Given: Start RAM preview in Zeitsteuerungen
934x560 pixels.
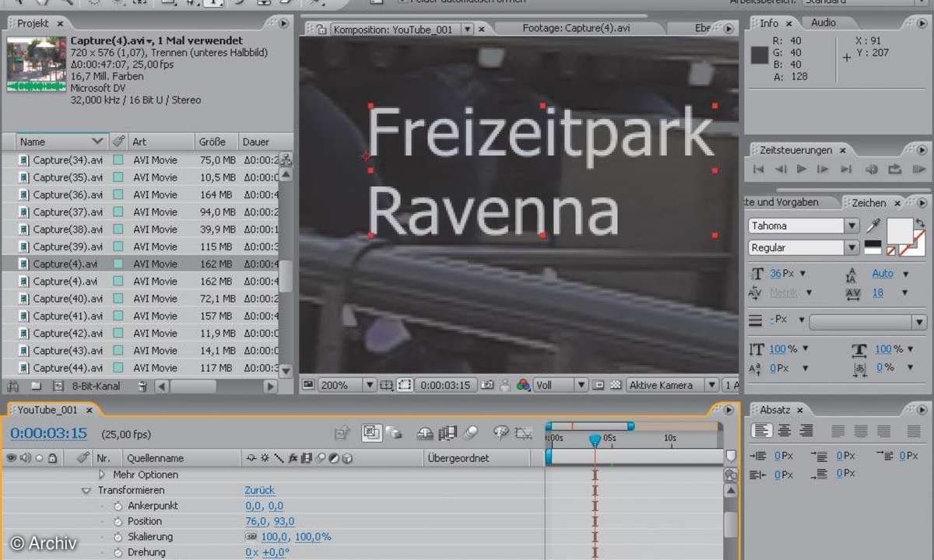Looking at the screenshot, I should (918, 170).
